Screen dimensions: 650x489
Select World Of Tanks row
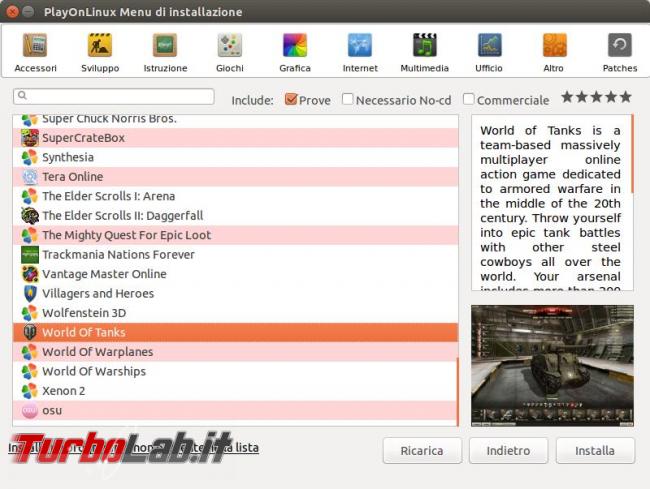(x=235, y=332)
